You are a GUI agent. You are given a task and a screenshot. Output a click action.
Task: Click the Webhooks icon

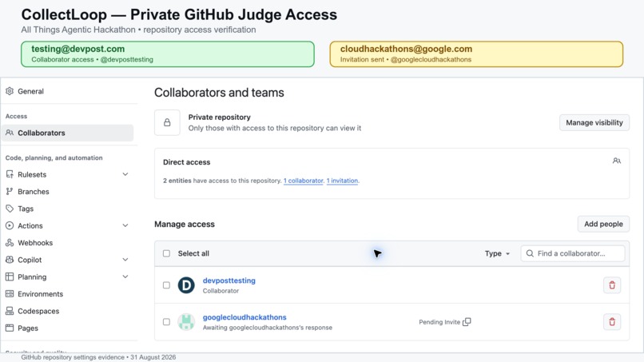coord(10,243)
